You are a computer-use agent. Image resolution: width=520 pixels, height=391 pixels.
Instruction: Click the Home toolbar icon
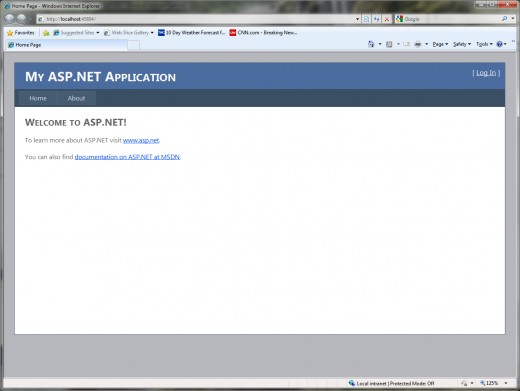[x=371, y=44]
